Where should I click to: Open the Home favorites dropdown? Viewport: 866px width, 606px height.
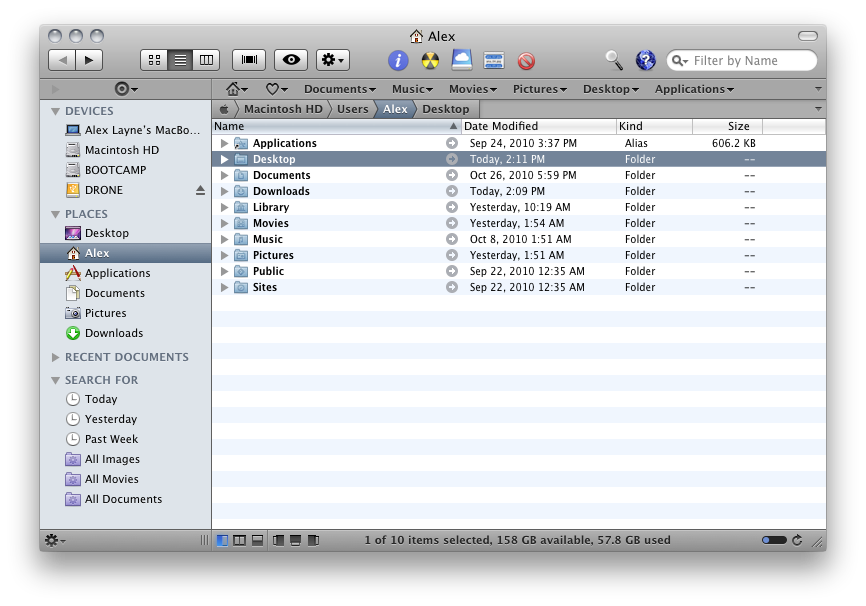237,89
